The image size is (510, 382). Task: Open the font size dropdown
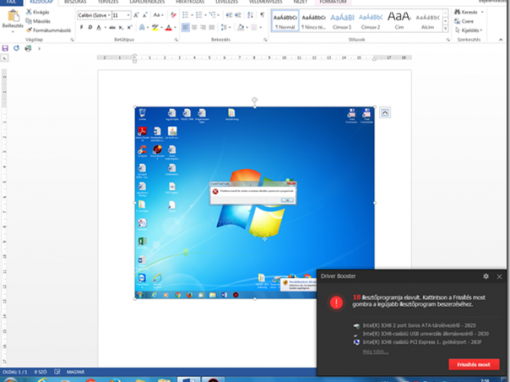pyautogui.click(x=128, y=15)
